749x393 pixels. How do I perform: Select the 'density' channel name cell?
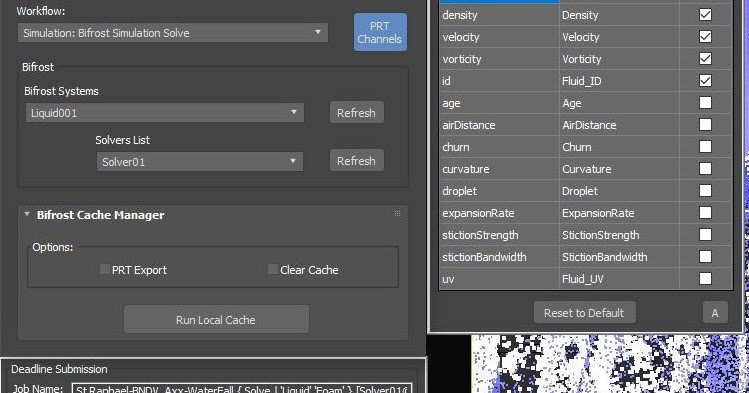coord(499,15)
